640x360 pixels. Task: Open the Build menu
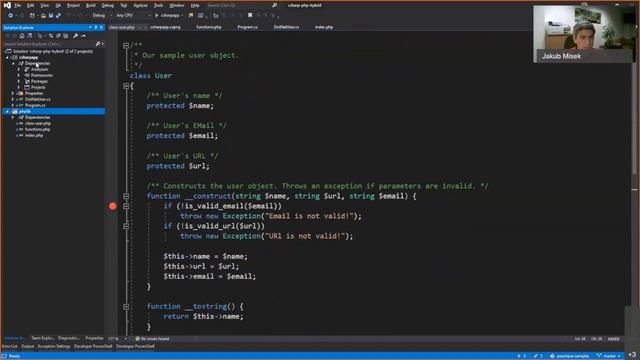tap(91, 5)
